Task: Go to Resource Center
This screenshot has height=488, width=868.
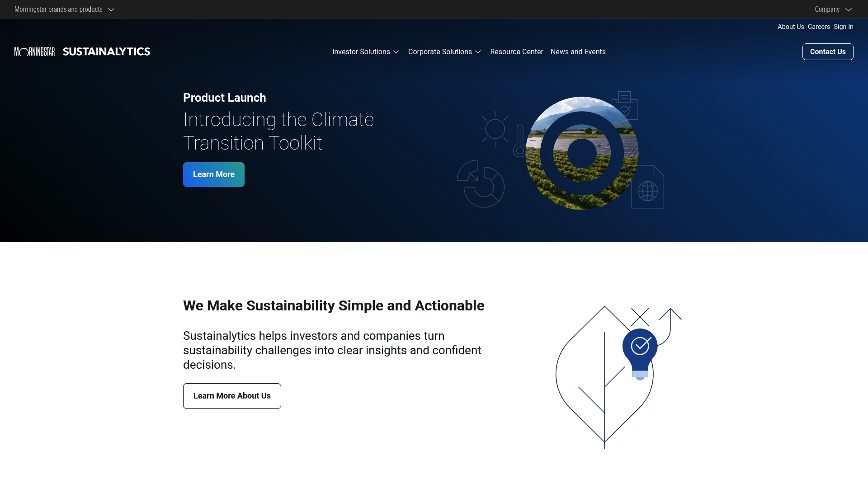Action: (x=517, y=52)
